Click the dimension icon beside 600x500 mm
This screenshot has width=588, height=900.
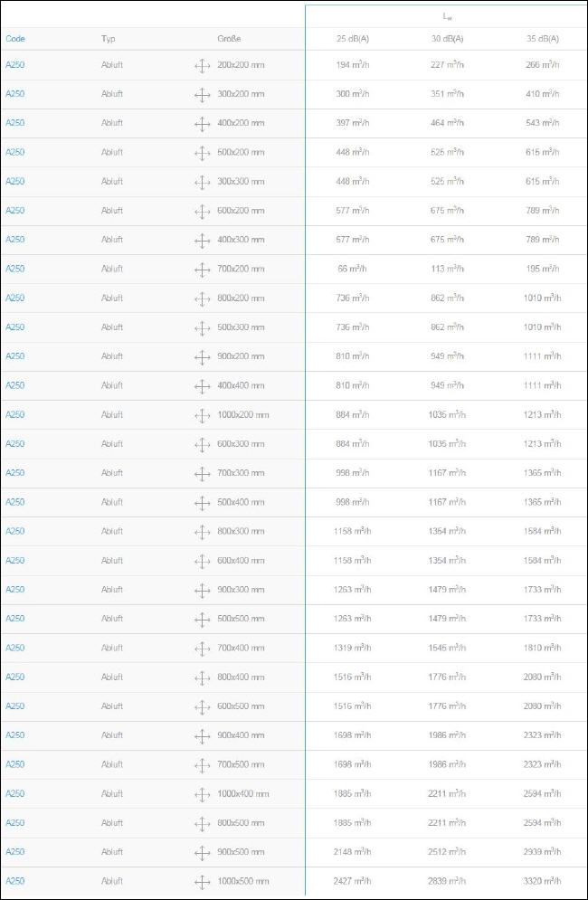202,707
